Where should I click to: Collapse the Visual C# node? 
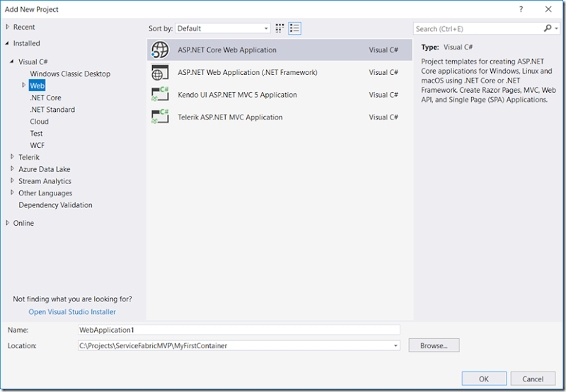pos(12,62)
